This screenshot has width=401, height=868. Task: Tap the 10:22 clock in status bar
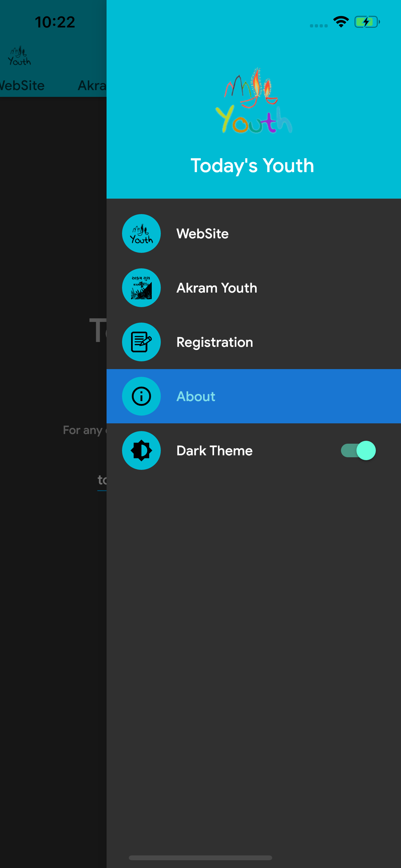[x=55, y=22]
